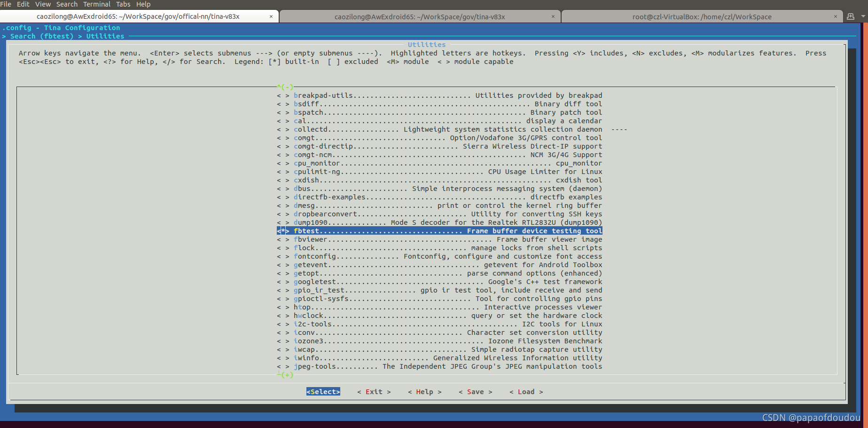Viewport: 868px width, 428px height.
Task: Select the iconv entry
Action: point(439,333)
